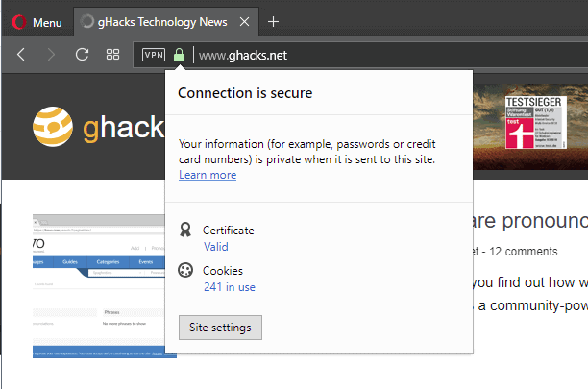This screenshot has width=588, height=389.
Task: Open the Valid certificate link
Action: tap(215, 247)
